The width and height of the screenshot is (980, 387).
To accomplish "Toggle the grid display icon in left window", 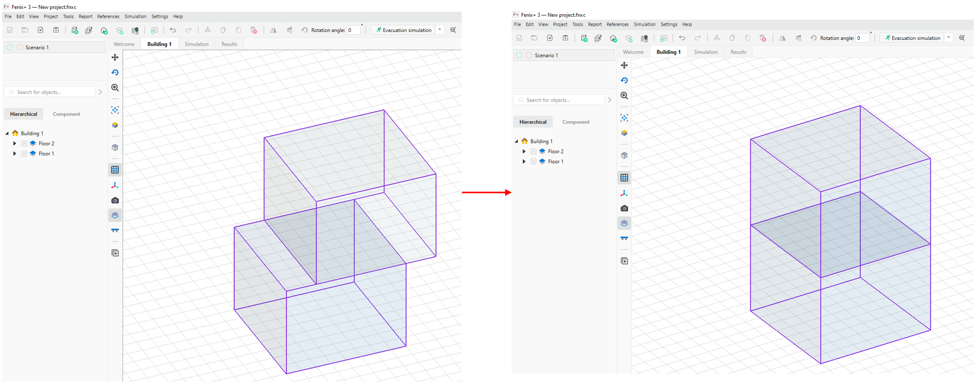I will coord(115,170).
